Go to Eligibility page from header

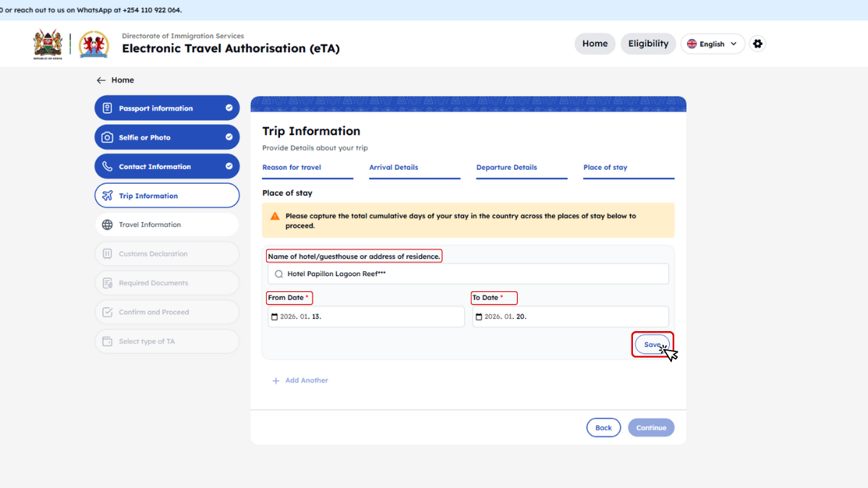coord(648,43)
